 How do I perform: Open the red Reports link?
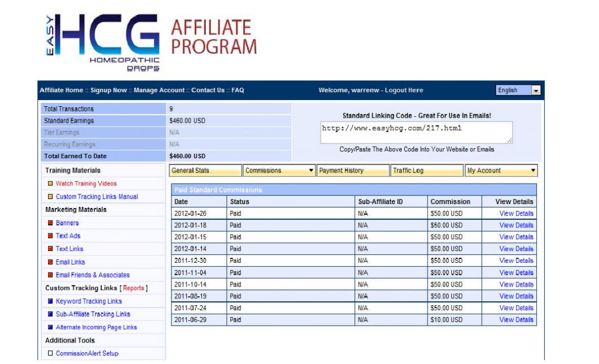pyautogui.click(x=133, y=288)
